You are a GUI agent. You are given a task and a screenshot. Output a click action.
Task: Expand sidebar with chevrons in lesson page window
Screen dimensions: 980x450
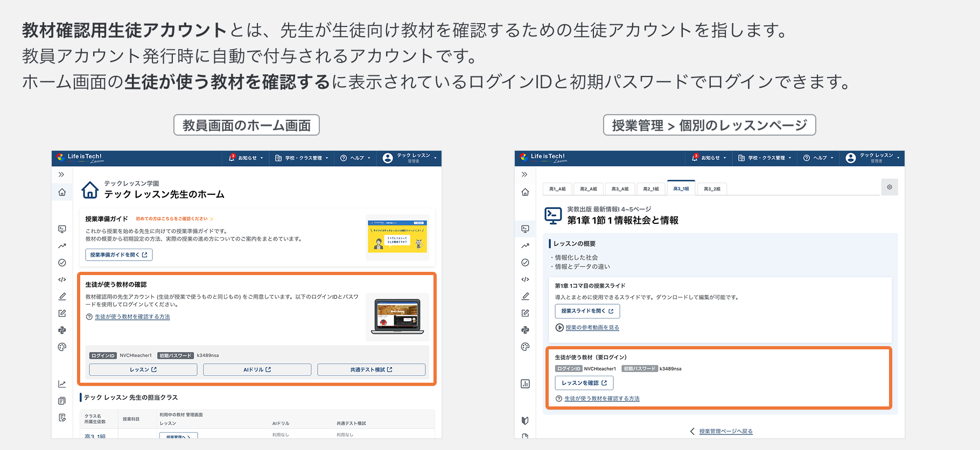coord(524,174)
